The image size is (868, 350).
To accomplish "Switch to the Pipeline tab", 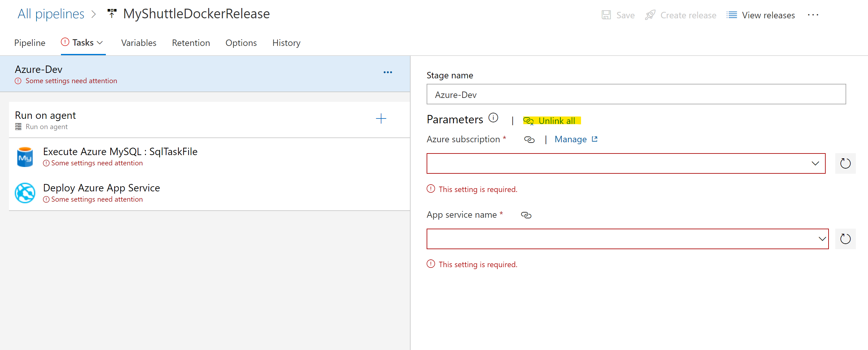I will pos(30,43).
